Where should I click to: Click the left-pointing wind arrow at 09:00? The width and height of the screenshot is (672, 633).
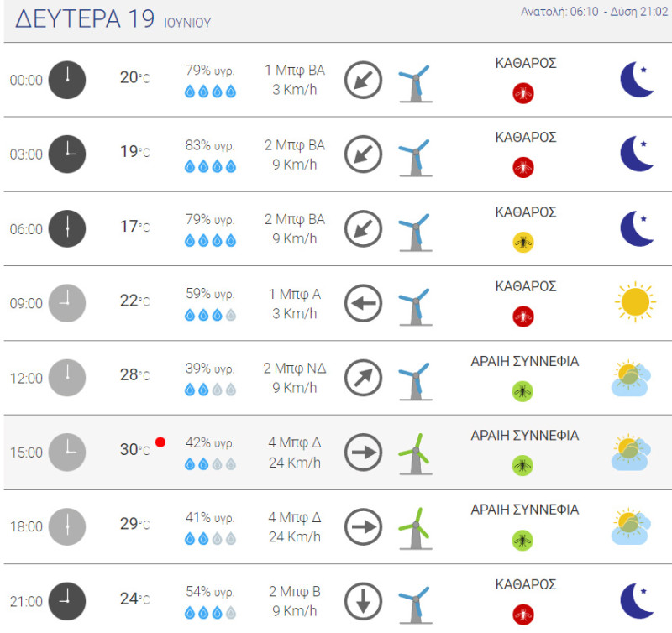pos(363,303)
